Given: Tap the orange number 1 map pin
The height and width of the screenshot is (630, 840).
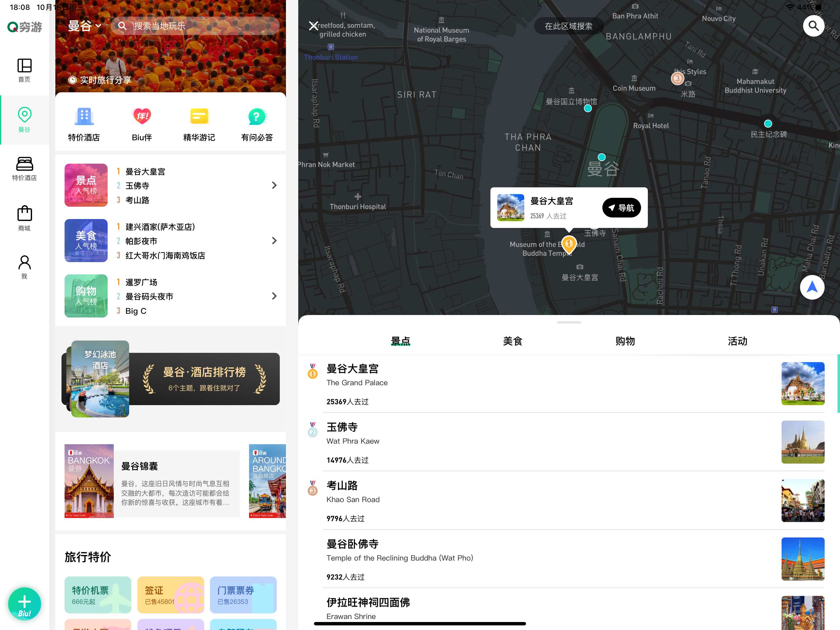Looking at the screenshot, I should [569, 245].
